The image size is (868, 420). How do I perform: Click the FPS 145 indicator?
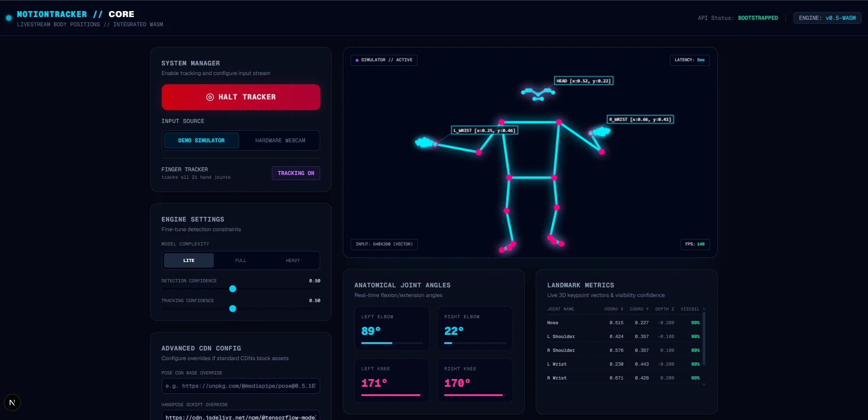click(x=695, y=244)
